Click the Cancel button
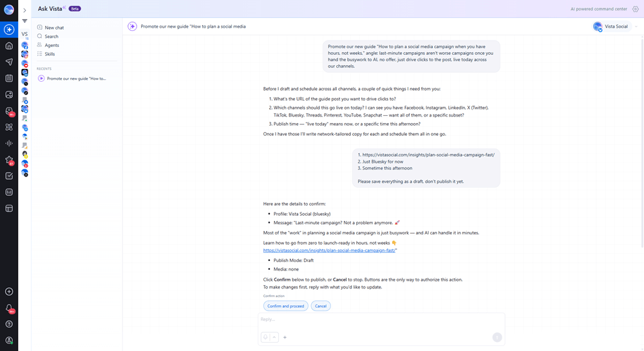 point(320,306)
